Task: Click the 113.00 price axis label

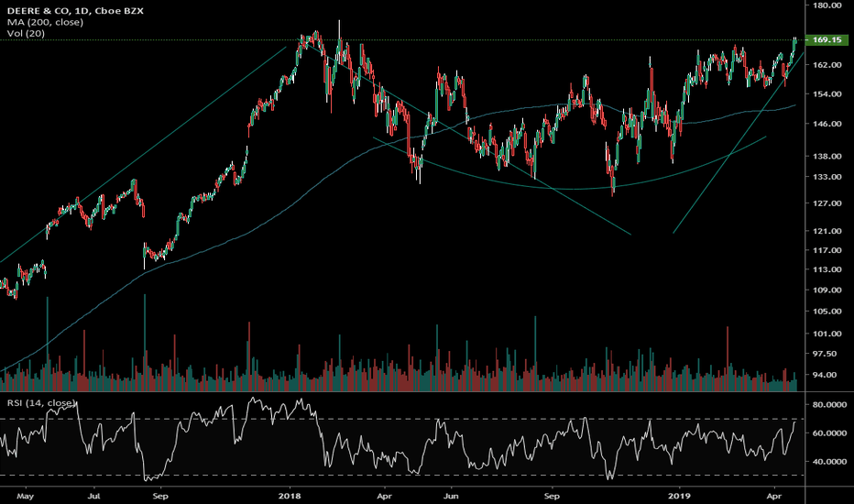Action: pyautogui.click(x=827, y=269)
